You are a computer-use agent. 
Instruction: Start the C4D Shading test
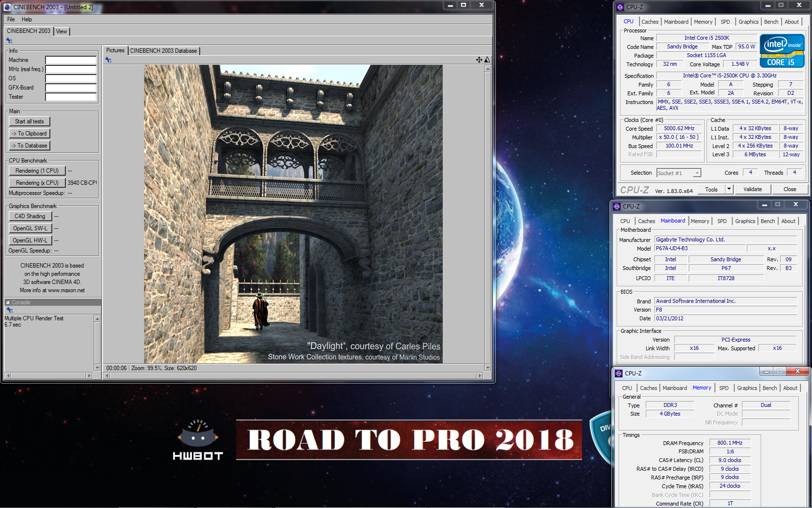tap(30, 216)
